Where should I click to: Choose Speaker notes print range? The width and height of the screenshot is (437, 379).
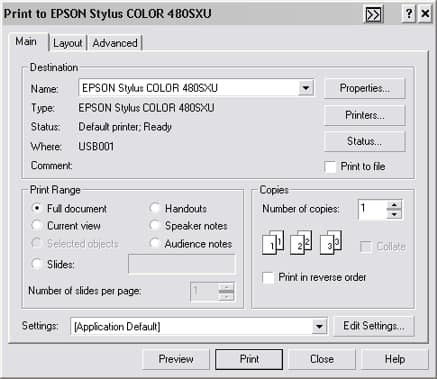(155, 225)
